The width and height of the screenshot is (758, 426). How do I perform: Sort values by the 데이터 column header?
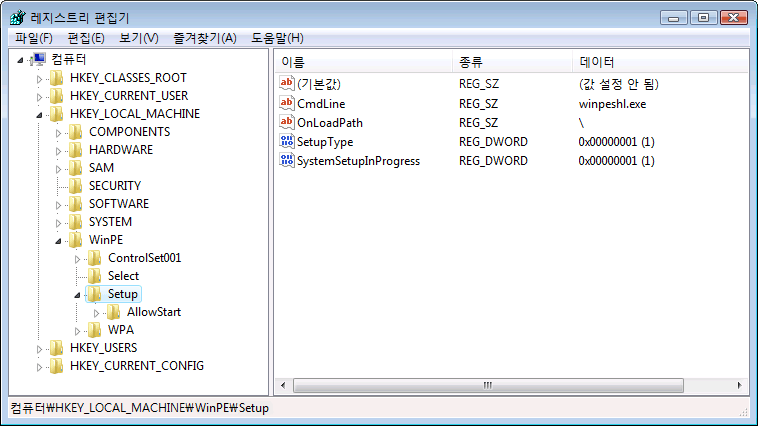point(660,62)
